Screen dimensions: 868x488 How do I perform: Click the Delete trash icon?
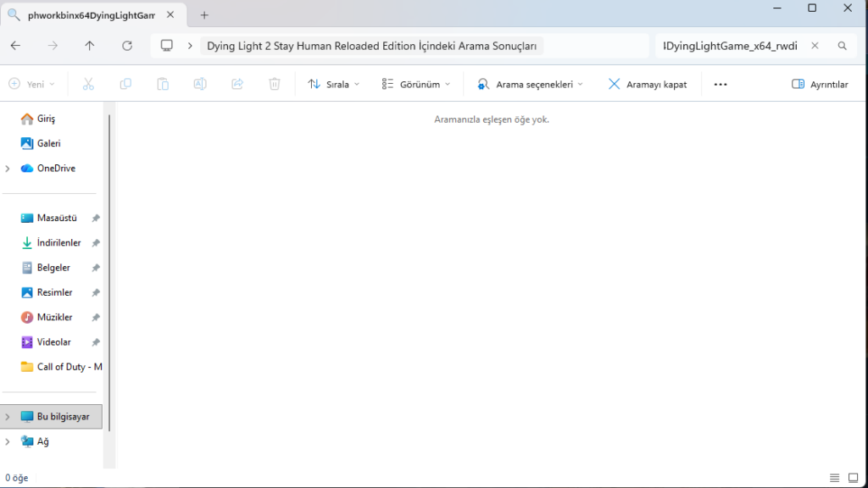coord(274,84)
